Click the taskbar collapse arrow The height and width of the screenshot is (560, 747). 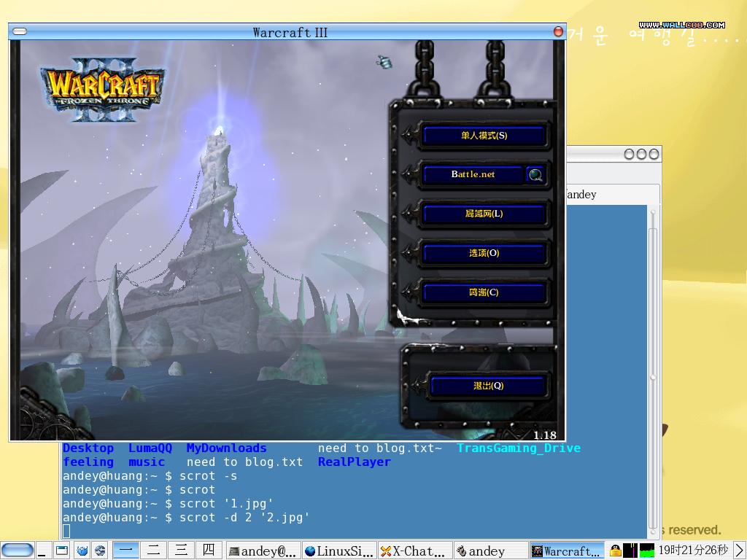tap(739, 551)
